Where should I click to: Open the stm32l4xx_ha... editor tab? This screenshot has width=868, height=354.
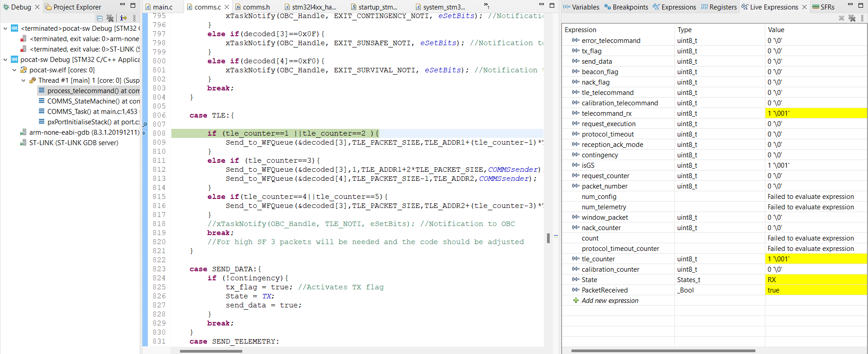pyautogui.click(x=310, y=7)
